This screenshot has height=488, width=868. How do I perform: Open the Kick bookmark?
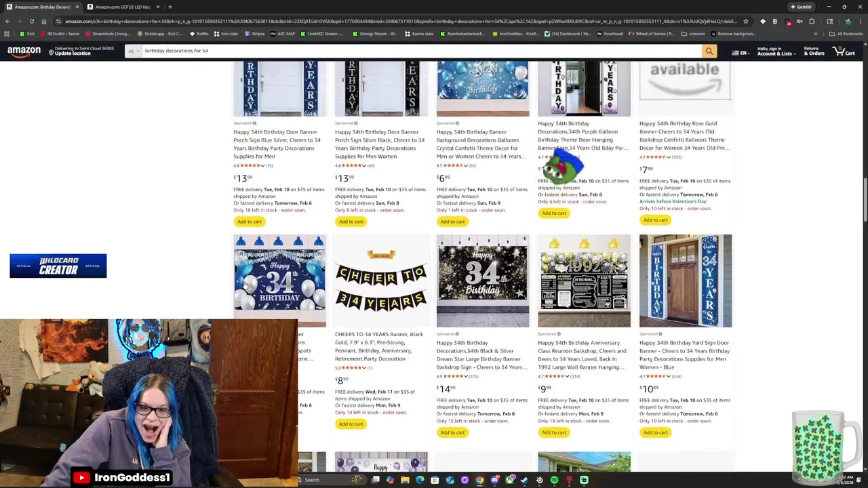tap(27, 34)
